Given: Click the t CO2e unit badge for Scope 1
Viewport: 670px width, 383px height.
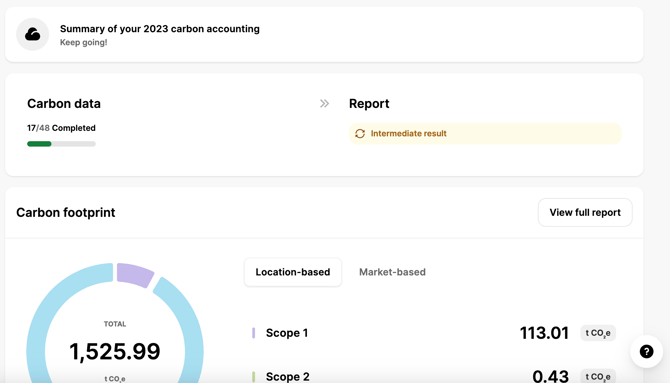Looking at the screenshot, I should (598, 333).
